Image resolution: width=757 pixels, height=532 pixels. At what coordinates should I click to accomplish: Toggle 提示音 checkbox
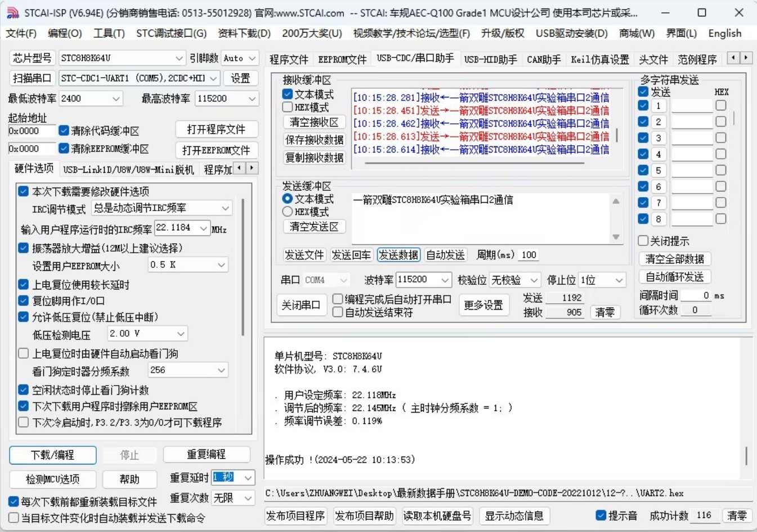[601, 515]
